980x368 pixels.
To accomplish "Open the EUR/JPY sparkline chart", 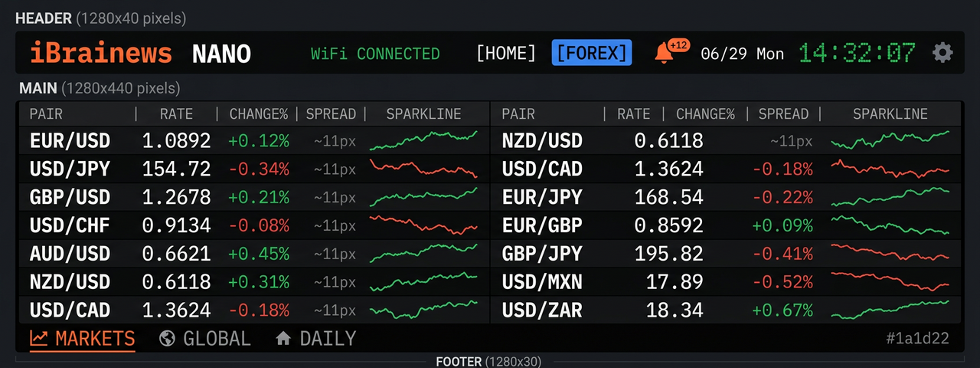I will [x=890, y=197].
